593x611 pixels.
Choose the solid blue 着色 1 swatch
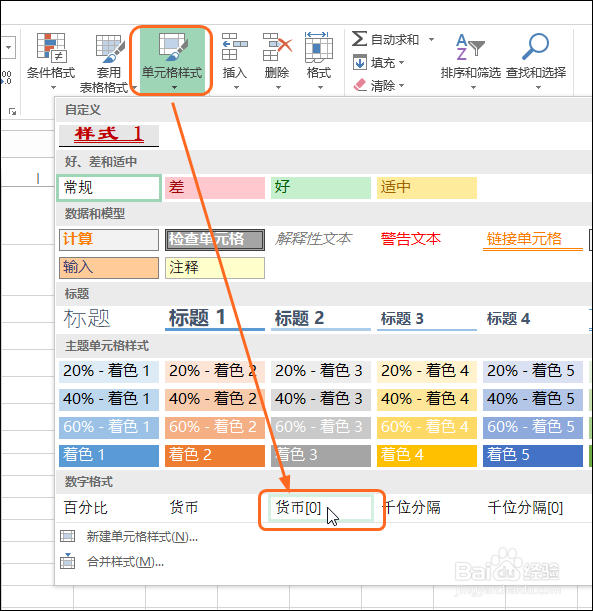click(109, 456)
